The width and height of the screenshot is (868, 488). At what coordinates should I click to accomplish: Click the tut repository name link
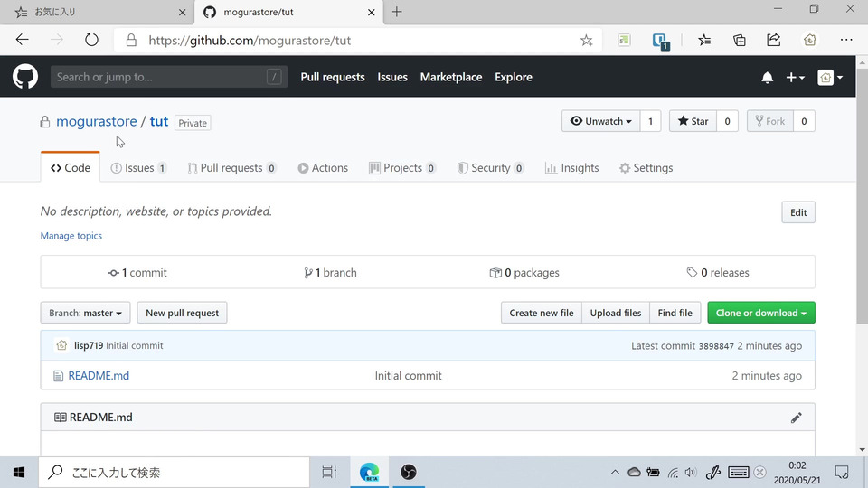tap(159, 121)
